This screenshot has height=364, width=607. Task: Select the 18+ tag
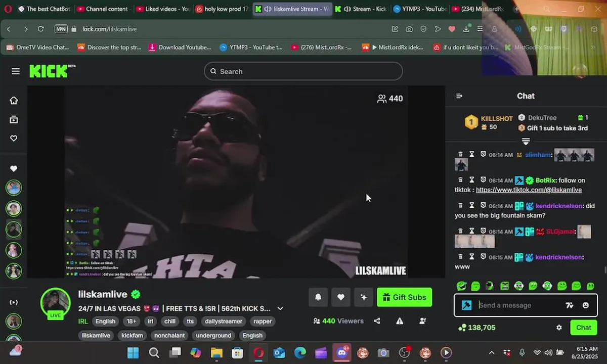click(x=132, y=321)
